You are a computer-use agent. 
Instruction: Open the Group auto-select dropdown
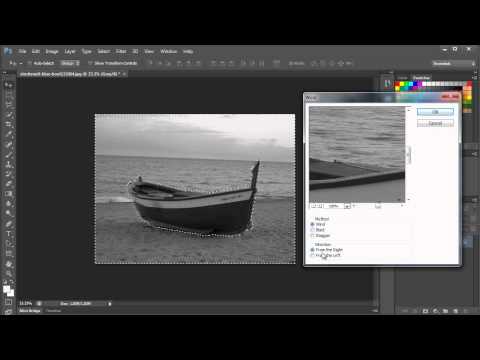[70, 63]
